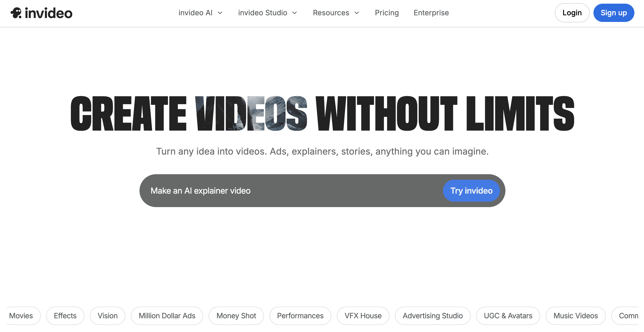644x332 pixels.
Task: Select the VFX House tag
Action: point(363,316)
